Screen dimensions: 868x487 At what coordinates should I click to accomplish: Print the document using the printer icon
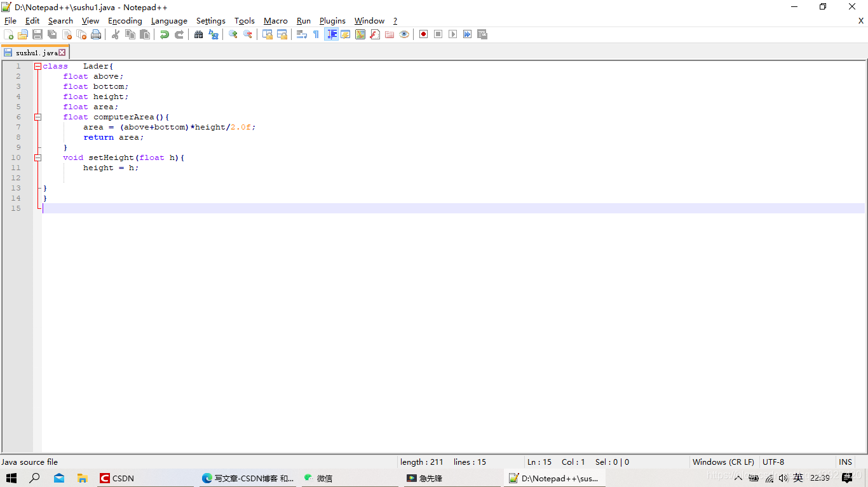click(96, 34)
